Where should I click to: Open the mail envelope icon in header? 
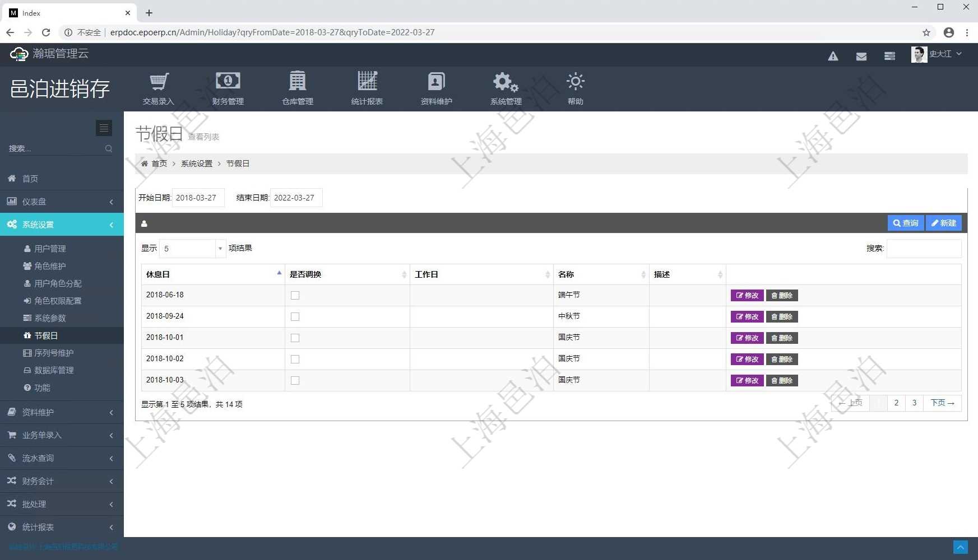pyautogui.click(x=861, y=56)
